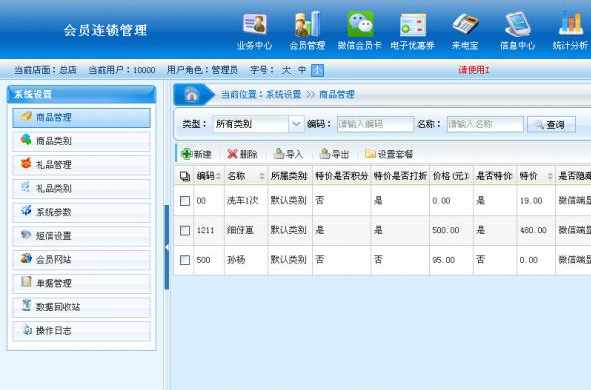This screenshot has width=591, height=390.
Task: Set font size to 大
Action: [286, 70]
